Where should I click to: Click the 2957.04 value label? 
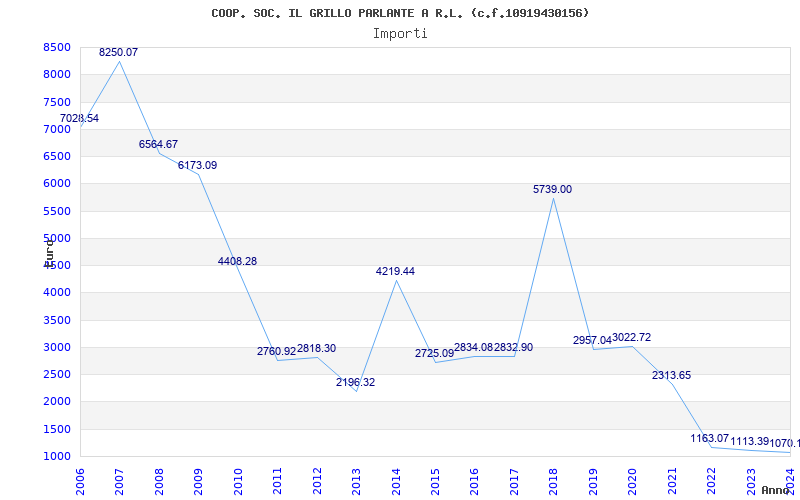tap(592, 340)
